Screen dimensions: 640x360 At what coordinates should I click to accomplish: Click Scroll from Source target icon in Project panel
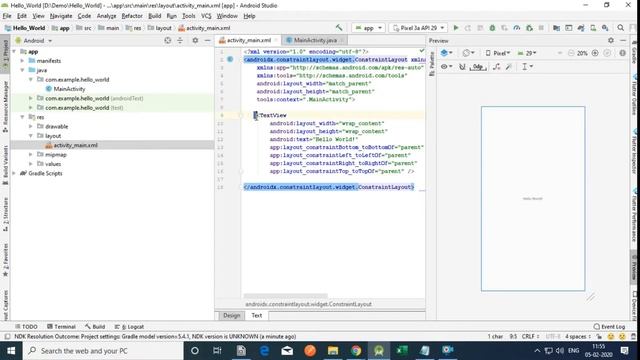coord(168,40)
